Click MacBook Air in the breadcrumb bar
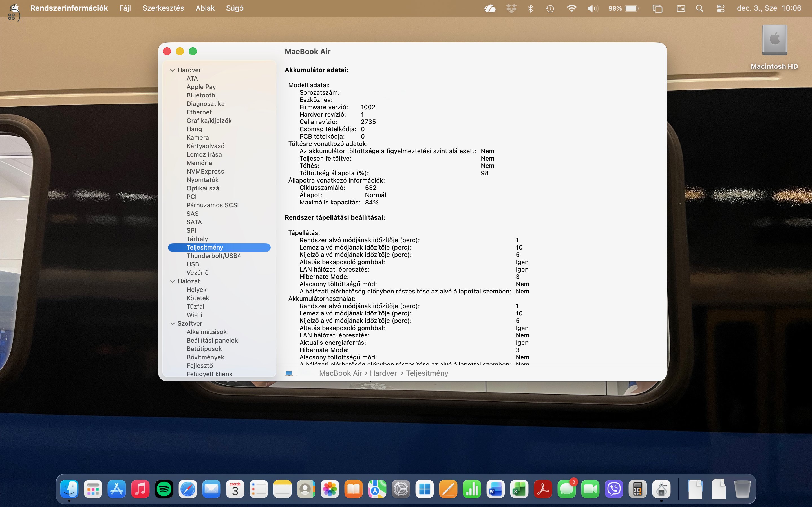812x507 pixels. 340,373
